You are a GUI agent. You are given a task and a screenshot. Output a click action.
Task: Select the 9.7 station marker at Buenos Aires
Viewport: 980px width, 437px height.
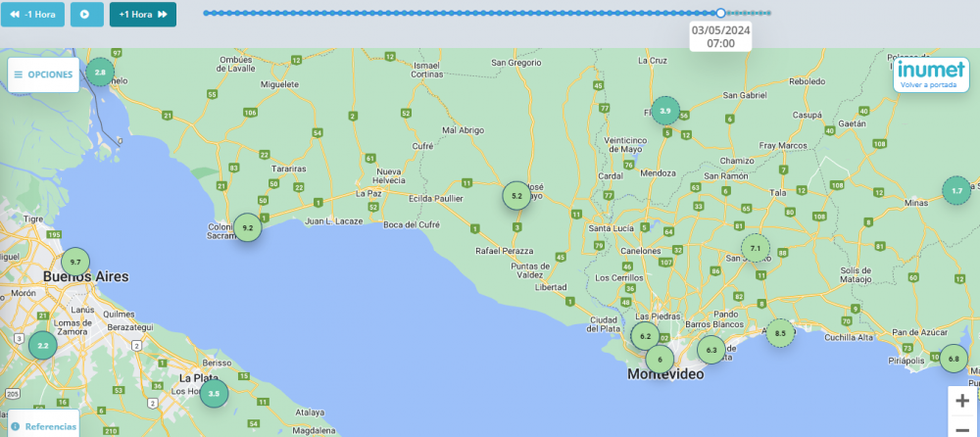pos(75,263)
